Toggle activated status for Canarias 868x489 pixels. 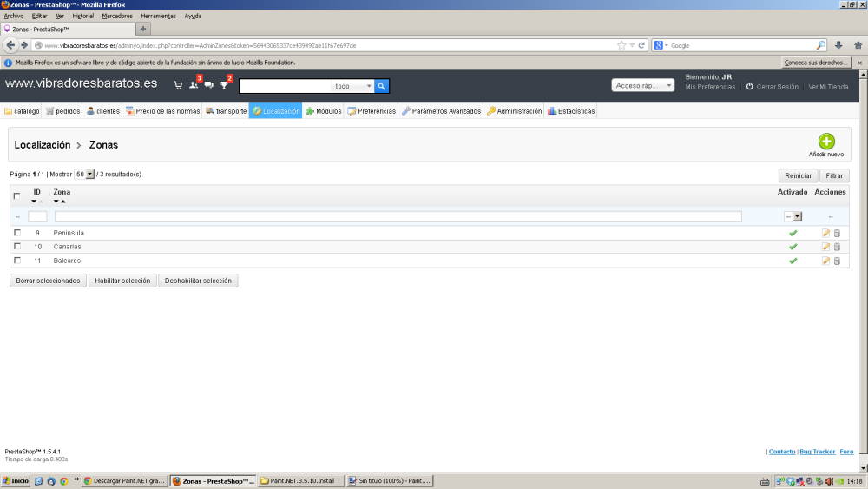tap(792, 247)
